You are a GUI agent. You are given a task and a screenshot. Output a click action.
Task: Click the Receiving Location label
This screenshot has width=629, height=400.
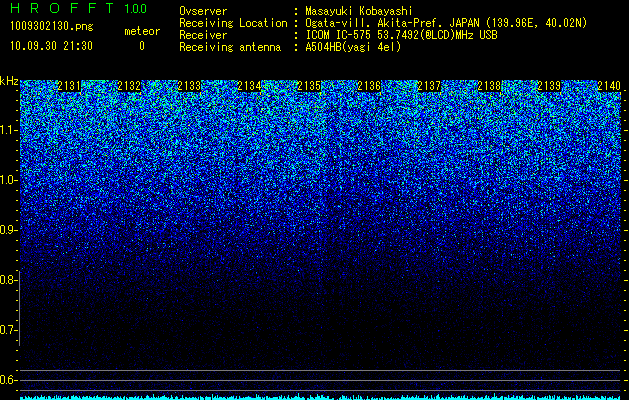[233, 23]
